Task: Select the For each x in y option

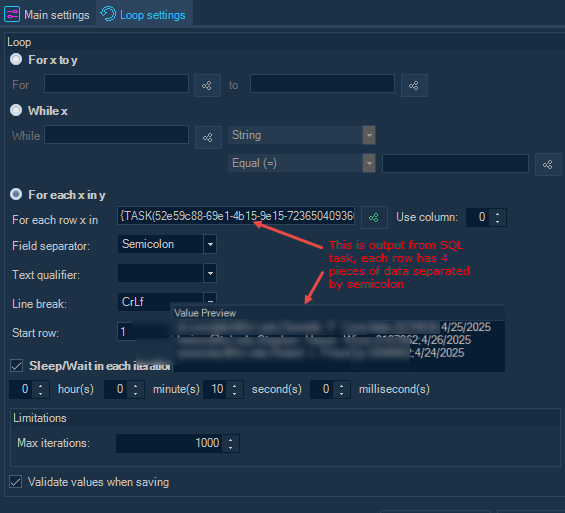Action: coord(16,194)
